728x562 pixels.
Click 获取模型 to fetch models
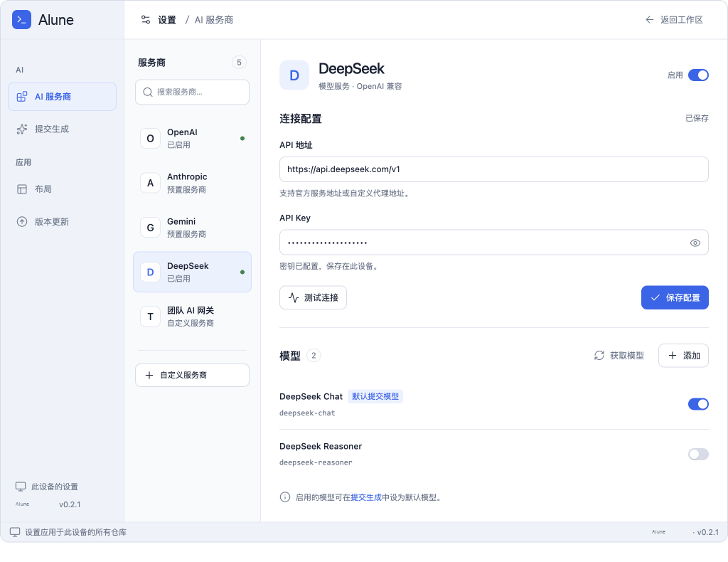pos(619,355)
